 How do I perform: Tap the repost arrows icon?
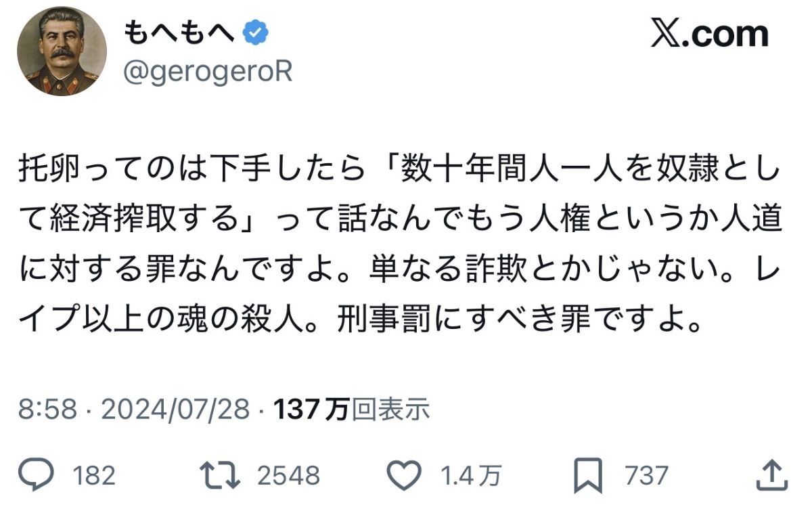pos(223,476)
